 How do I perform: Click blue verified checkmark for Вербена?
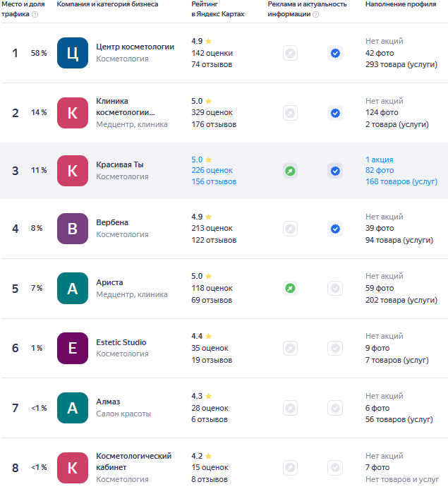tap(335, 229)
